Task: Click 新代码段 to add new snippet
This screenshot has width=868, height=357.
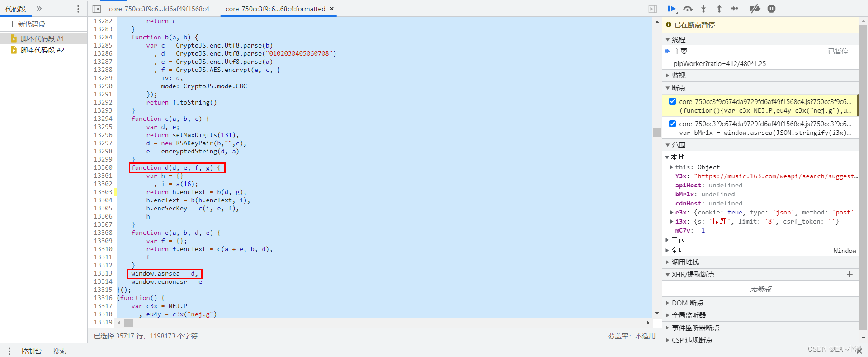Action: (x=27, y=24)
